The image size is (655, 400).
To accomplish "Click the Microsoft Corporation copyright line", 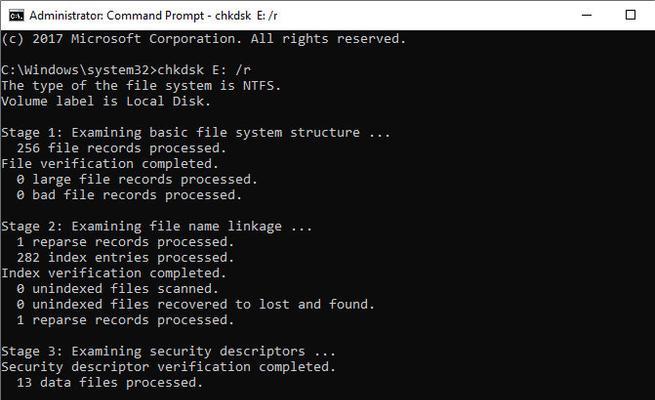I will [x=203, y=39].
